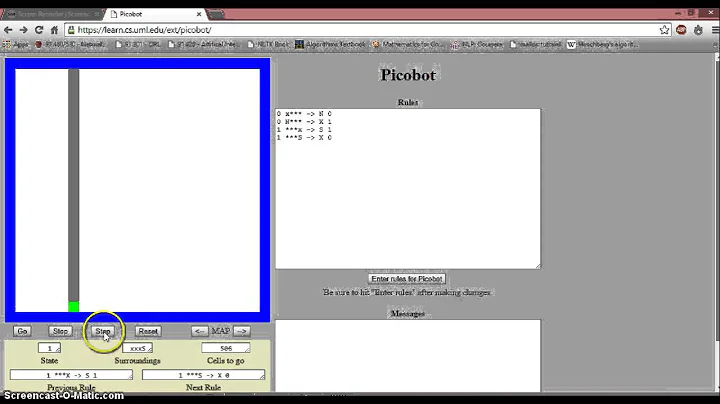
Task: Click the Go button
Action: coord(22,331)
